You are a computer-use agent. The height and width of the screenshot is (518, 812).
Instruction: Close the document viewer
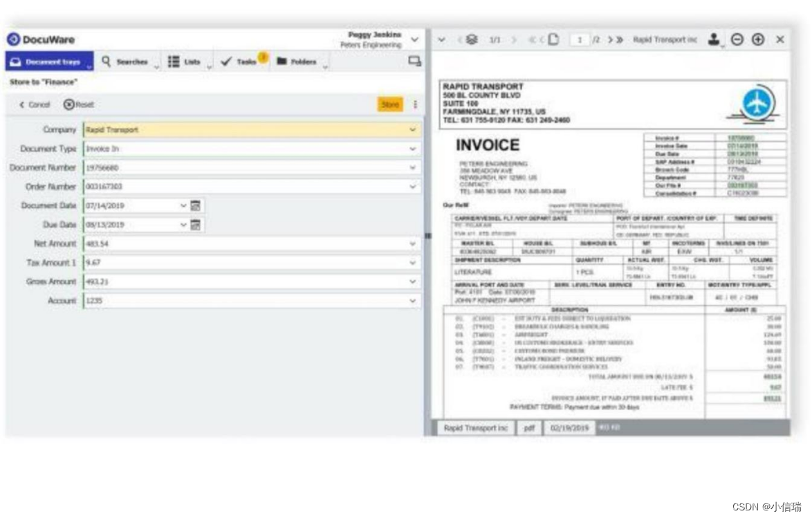780,39
